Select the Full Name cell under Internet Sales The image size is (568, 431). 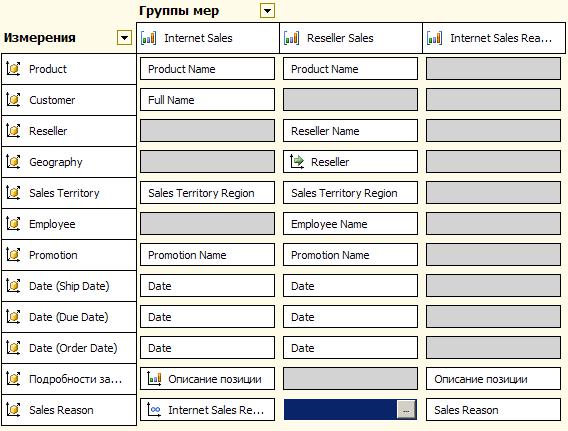tap(208, 100)
